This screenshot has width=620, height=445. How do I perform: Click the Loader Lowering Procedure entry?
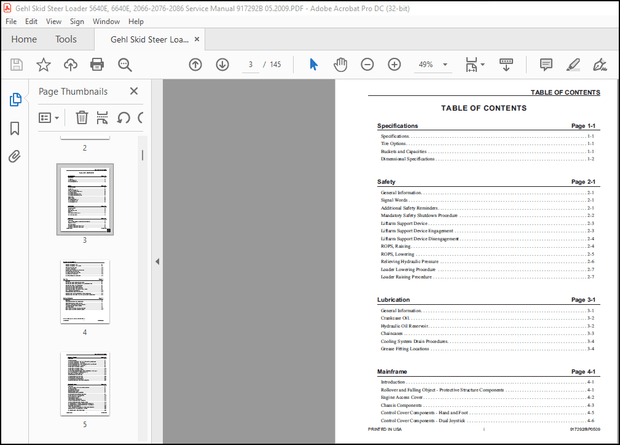coord(408,269)
